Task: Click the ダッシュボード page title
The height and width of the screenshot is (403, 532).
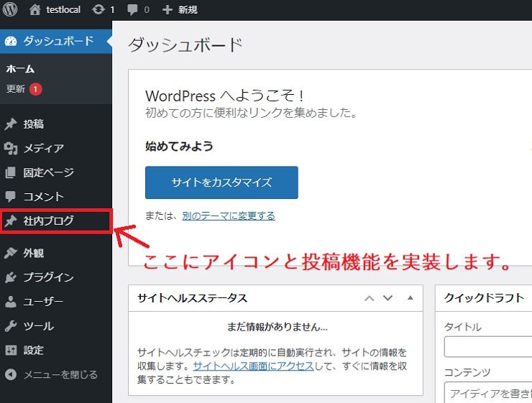Action: 185,45
